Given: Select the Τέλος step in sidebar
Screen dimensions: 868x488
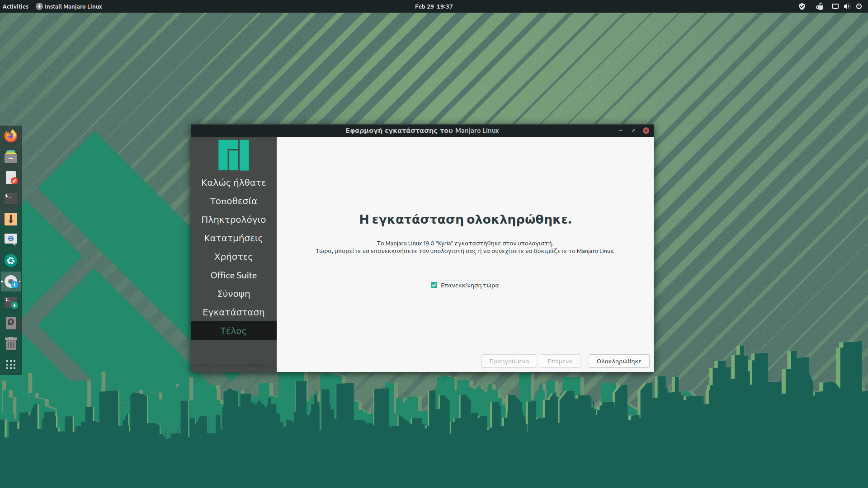Looking at the screenshot, I should tap(233, 331).
